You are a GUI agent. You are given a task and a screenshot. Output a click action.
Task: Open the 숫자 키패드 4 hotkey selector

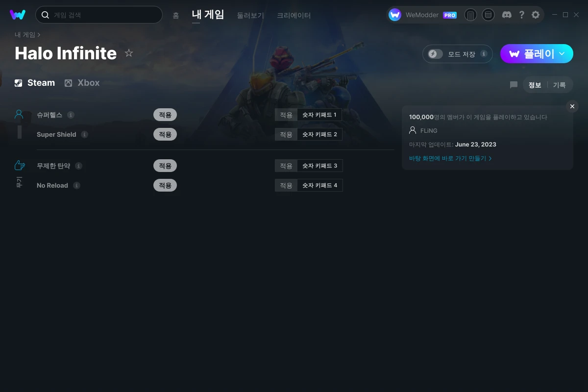pos(319,185)
